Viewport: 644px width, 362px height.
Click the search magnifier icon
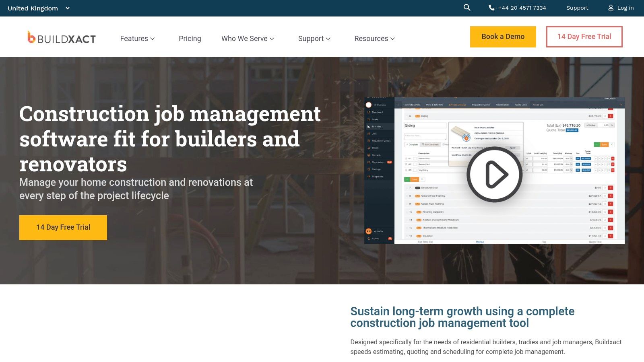pyautogui.click(x=467, y=8)
